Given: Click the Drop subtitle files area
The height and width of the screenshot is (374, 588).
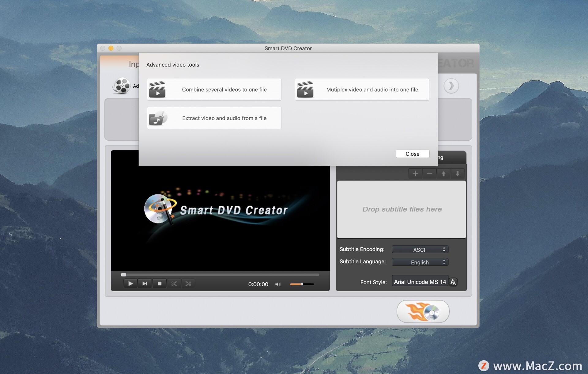Looking at the screenshot, I should tap(401, 209).
